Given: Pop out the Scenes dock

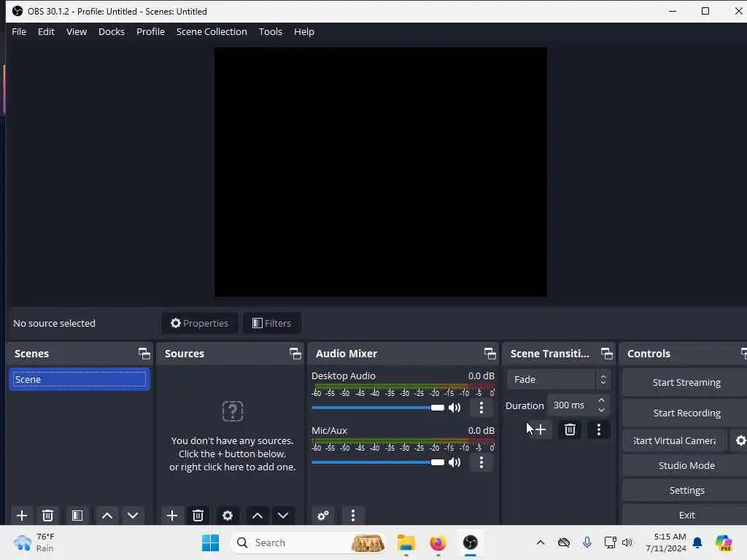Looking at the screenshot, I should [144, 354].
